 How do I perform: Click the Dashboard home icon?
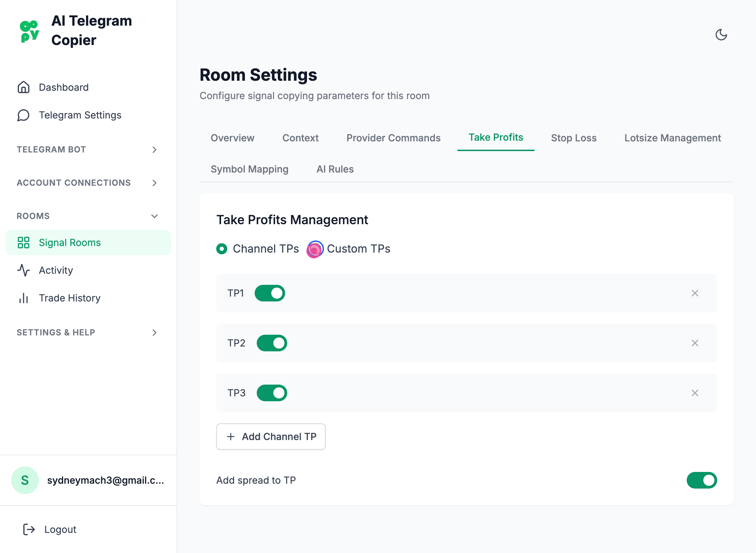[x=23, y=87]
